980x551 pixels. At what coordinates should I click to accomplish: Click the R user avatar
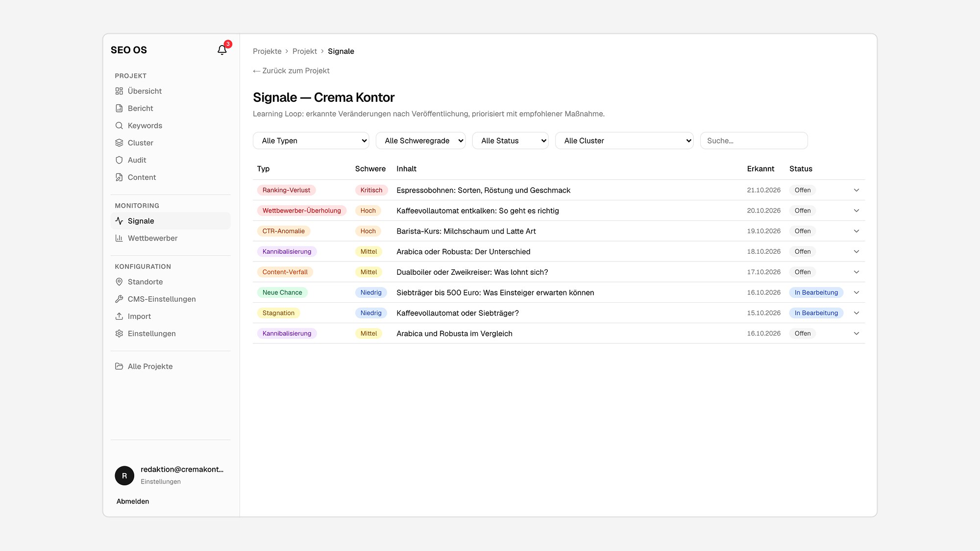(124, 476)
